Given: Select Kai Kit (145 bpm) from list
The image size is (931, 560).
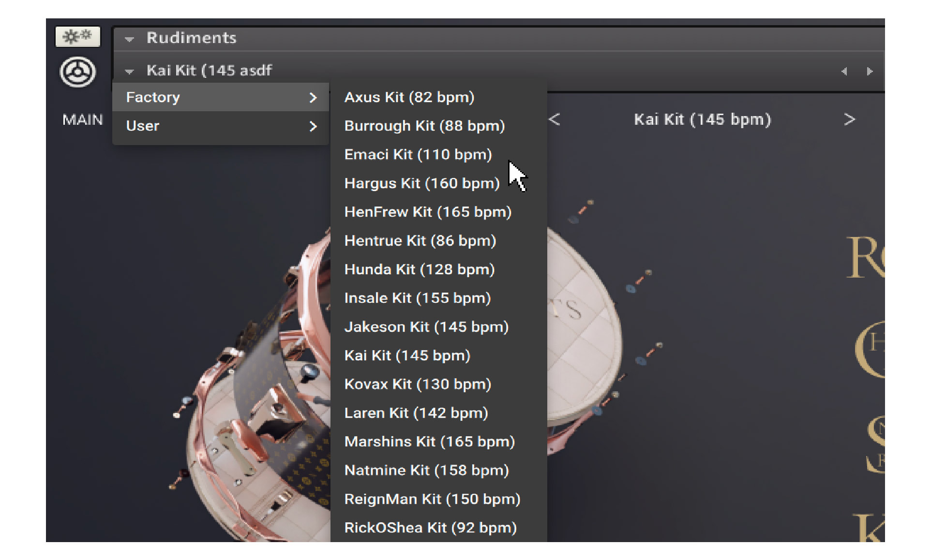Looking at the screenshot, I should 407,355.
